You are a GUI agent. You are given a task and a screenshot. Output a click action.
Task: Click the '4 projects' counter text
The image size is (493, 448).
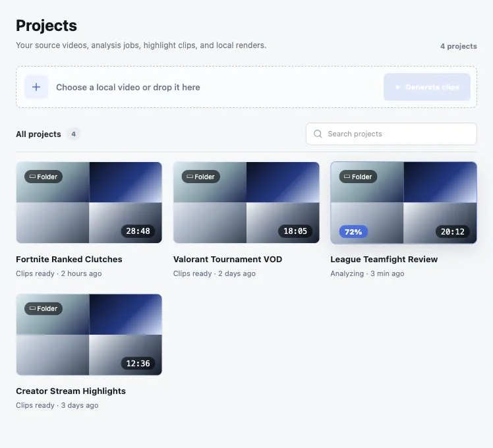(459, 46)
